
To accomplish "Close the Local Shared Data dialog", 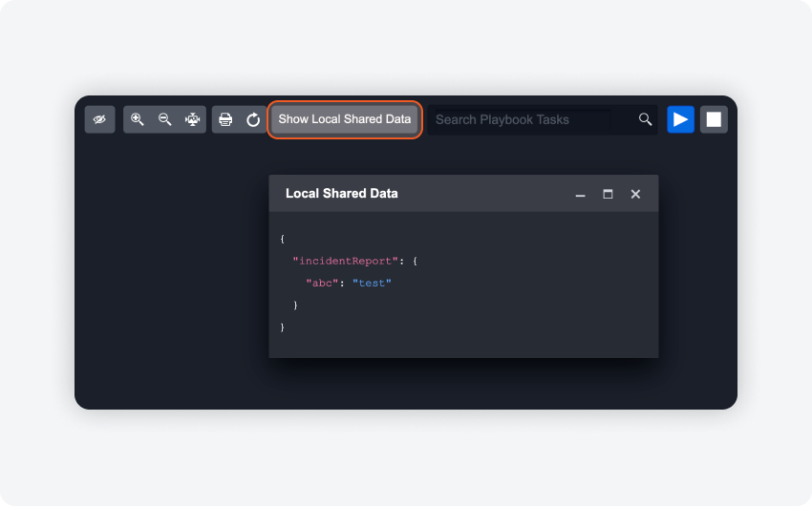I will click(635, 194).
